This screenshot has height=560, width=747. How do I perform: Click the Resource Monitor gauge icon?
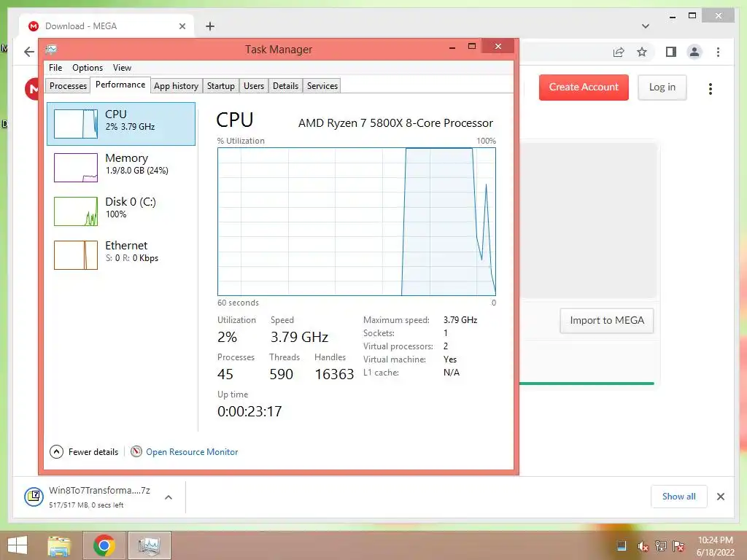click(136, 451)
